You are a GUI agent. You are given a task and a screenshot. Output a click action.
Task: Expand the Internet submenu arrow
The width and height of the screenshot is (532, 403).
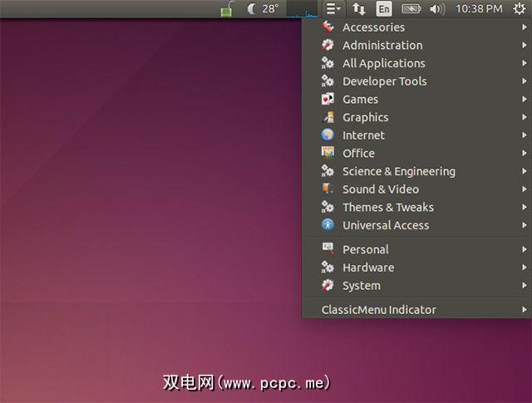point(525,135)
